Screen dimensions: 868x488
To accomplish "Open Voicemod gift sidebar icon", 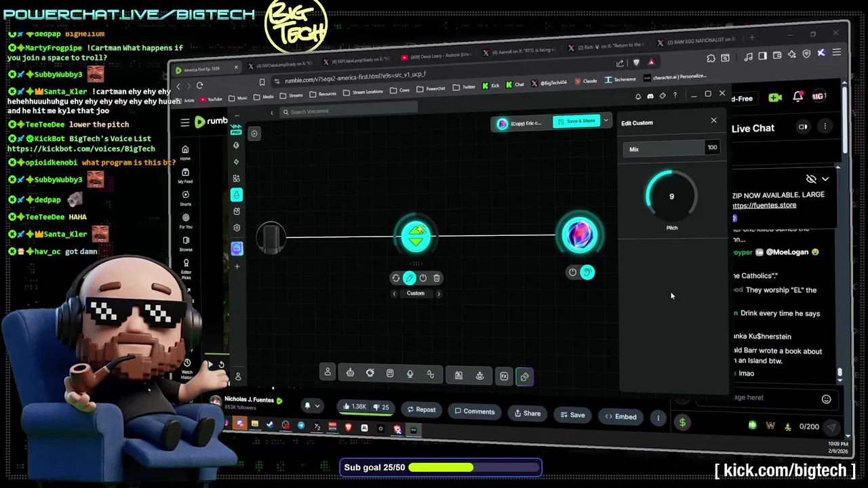I will (236, 211).
